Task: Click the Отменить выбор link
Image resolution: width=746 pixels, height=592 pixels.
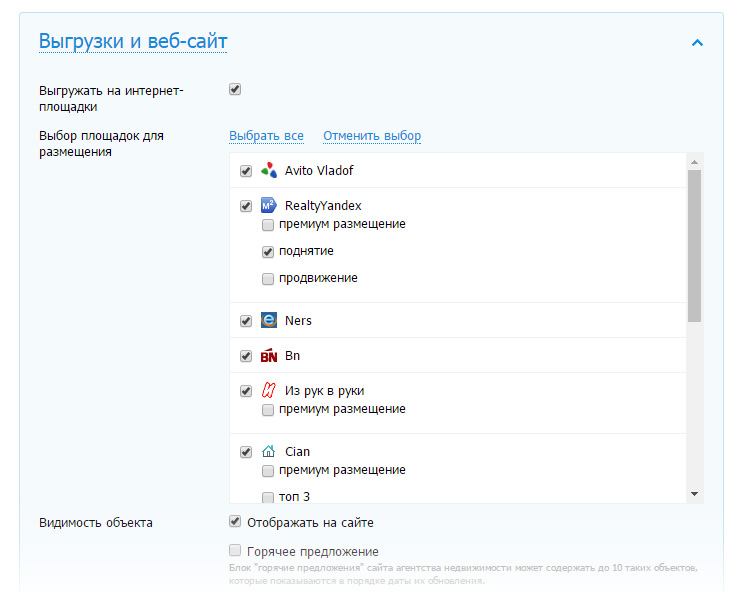Action: (x=372, y=136)
